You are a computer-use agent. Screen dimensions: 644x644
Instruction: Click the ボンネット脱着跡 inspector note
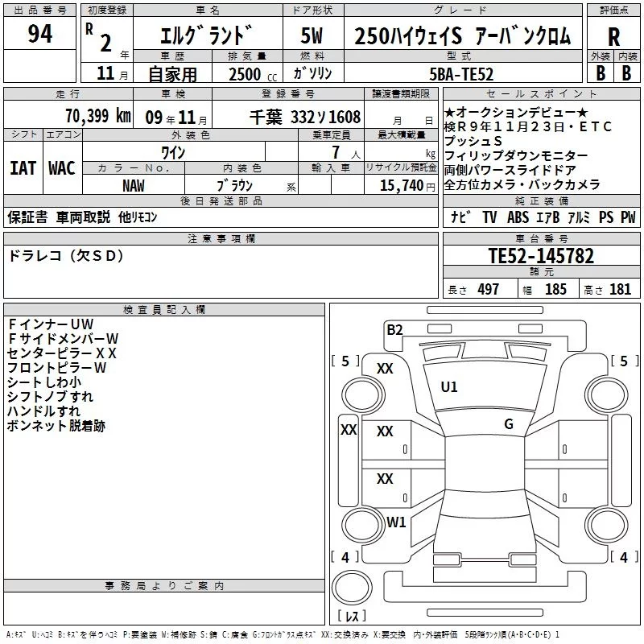click(56, 426)
